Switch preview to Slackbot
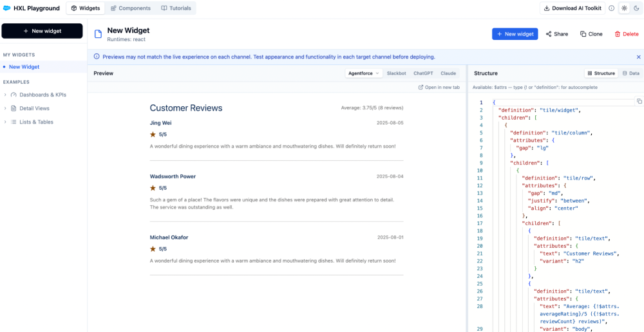Image resolution: width=644 pixels, height=332 pixels. pos(396,73)
